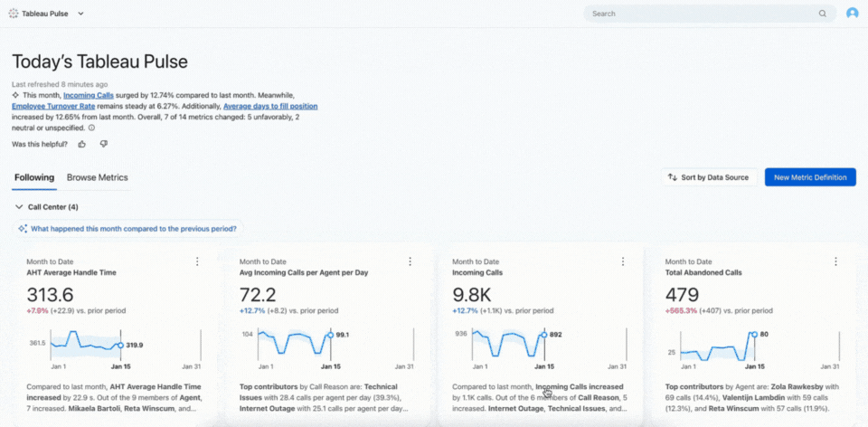The image size is (868, 427).
Task: Switch to the Browse Metrics tab
Action: tap(98, 178)
